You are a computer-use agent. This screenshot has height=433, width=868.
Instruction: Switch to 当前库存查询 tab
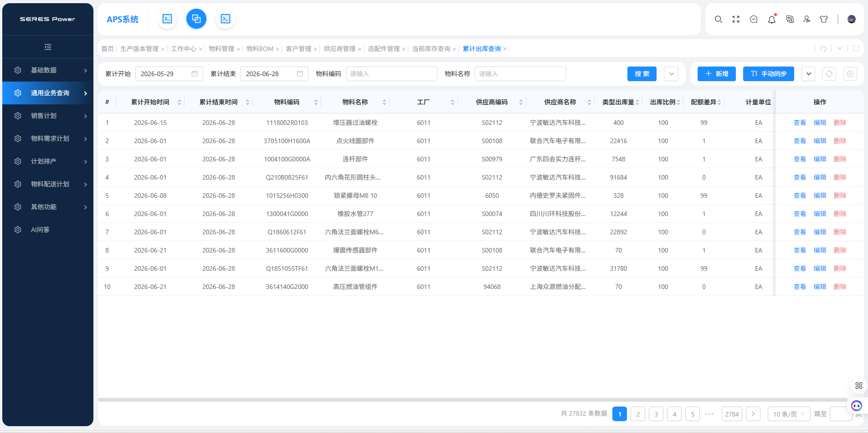(431, 49)
